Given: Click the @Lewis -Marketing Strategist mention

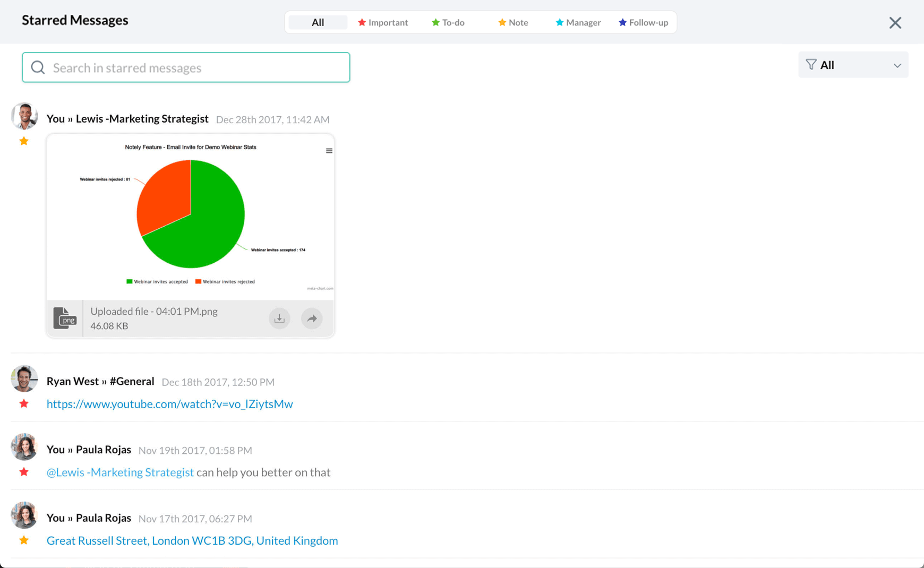Looking at the screenshot, I should tap(120, 472).
